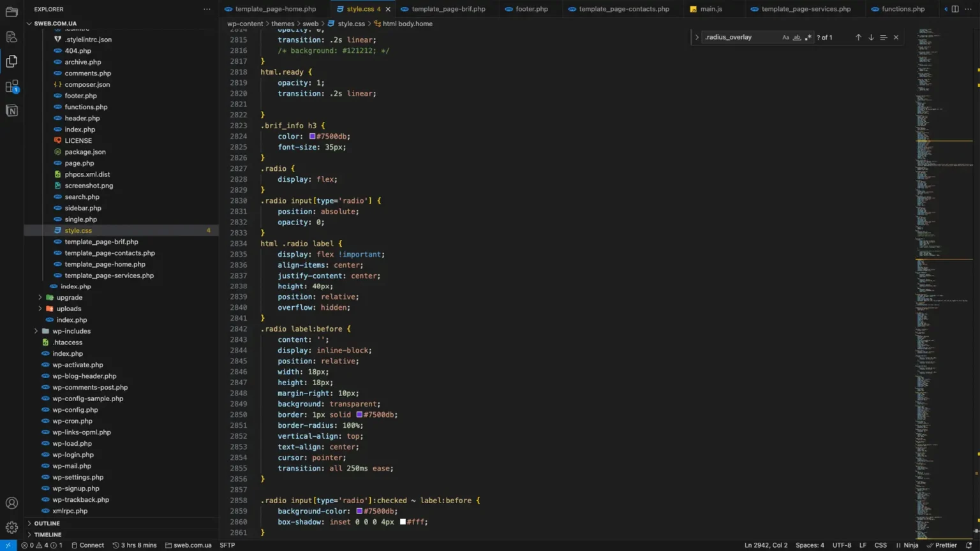Click SFTP status bar item

[x=227, y=545]
